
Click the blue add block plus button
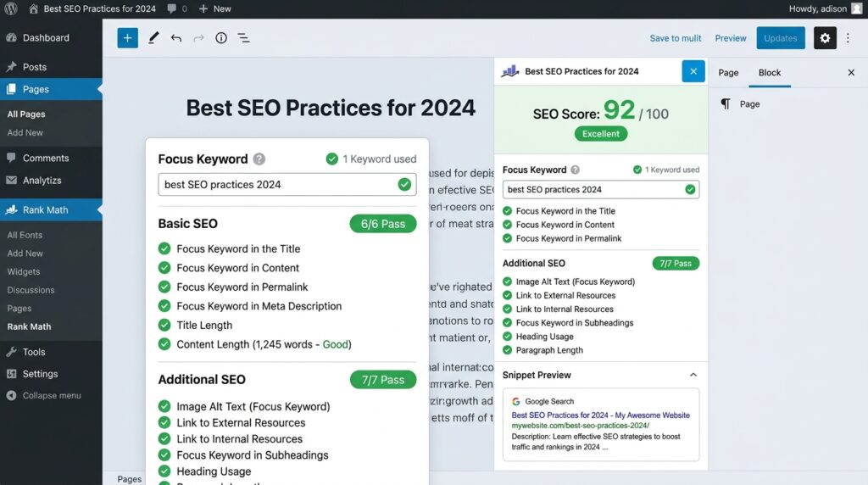click(x=127, y=38)
